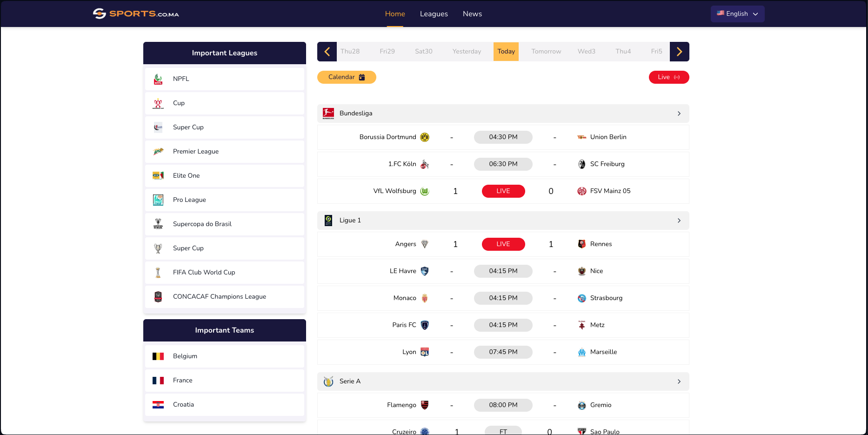Click the SC Freiburg club crest
This screenshot has width=868, height=435.
click(x=582, y=164)
